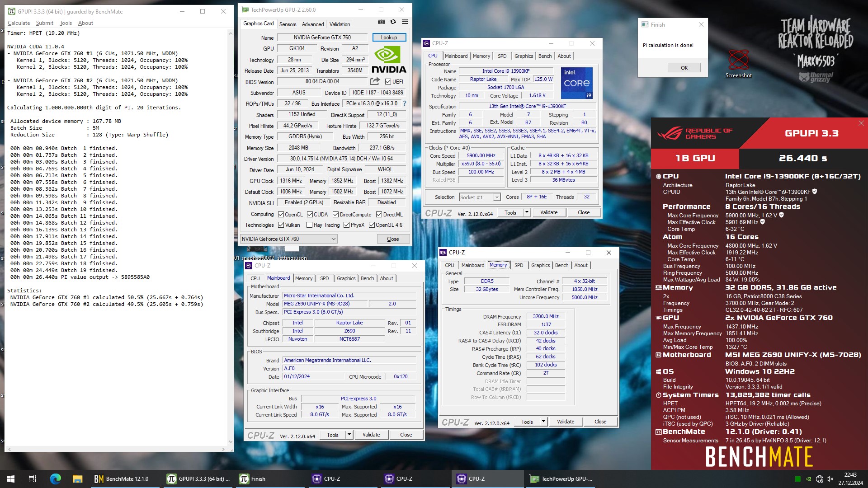Click Validate in CPU-Z CPU window

pyautogui.click(x=549, y=212)
